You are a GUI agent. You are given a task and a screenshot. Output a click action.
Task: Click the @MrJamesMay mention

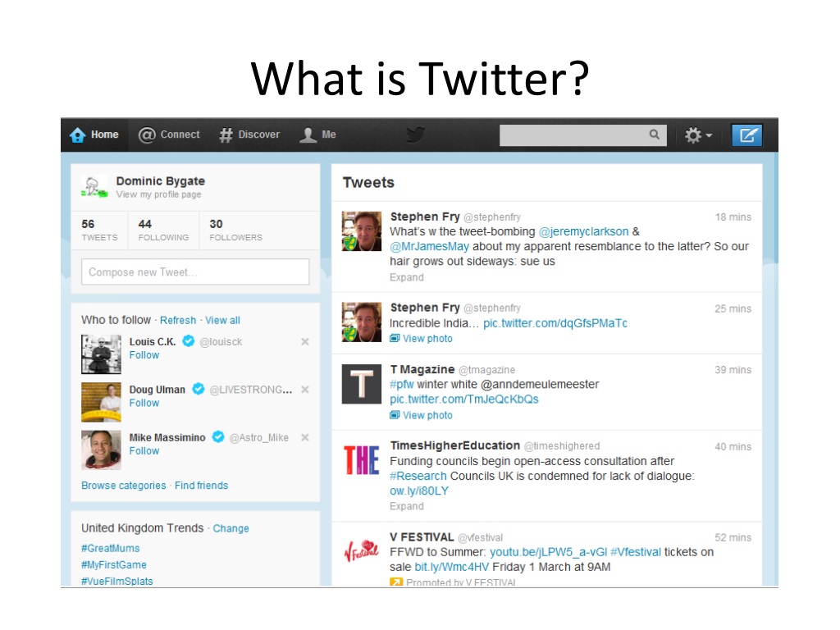coord(429,246)
